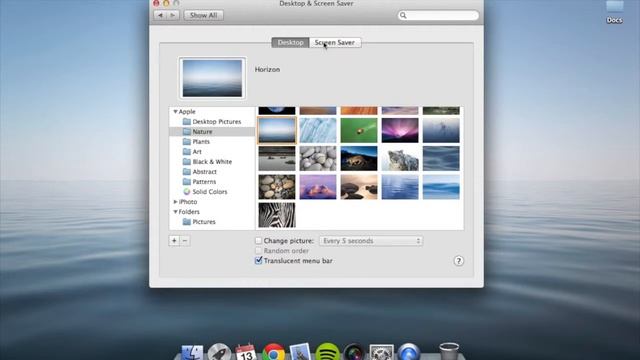
Task: Choose the grey pebbles wallpaper
Action: [x=318, y=159]
